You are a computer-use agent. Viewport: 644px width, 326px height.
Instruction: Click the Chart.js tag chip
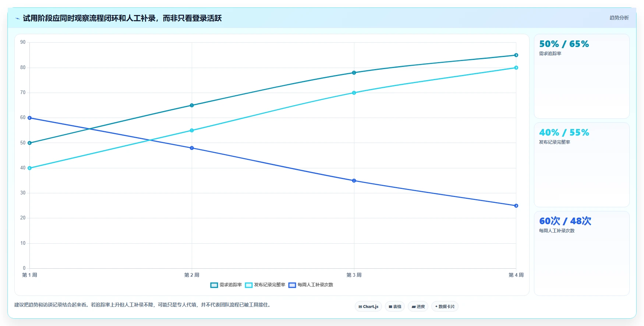368,307
